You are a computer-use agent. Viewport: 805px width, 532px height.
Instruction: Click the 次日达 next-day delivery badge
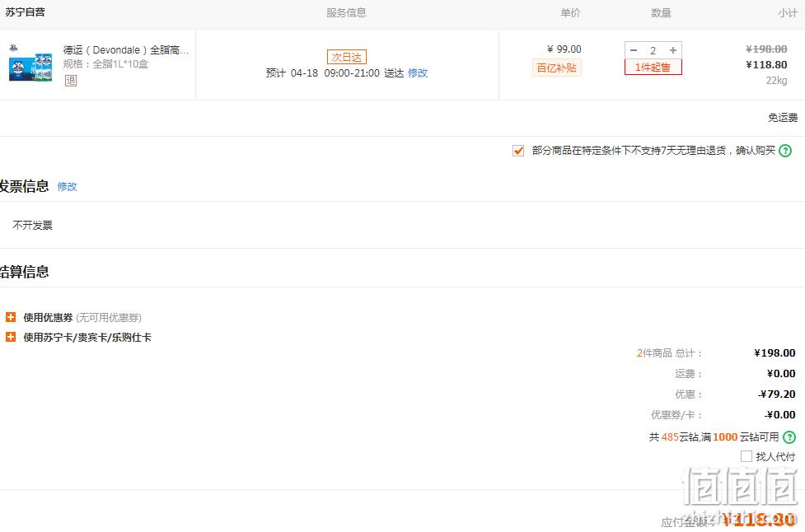tap(347, 57)
